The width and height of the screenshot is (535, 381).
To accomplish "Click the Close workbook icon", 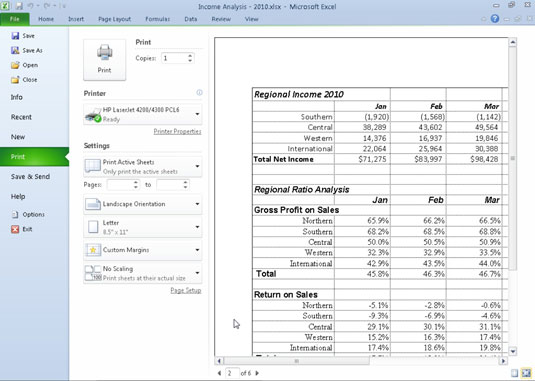I will [15, 80].
